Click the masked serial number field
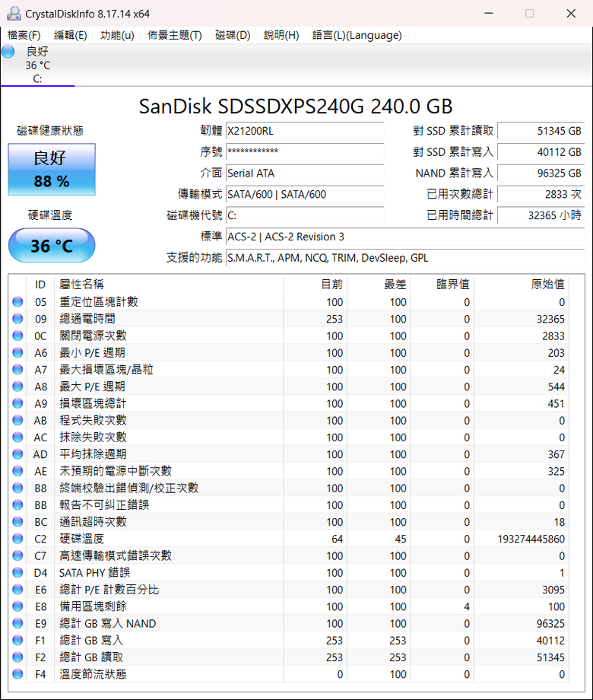The width and height of the screenshot is (593, 700). [x=305, y=151]
